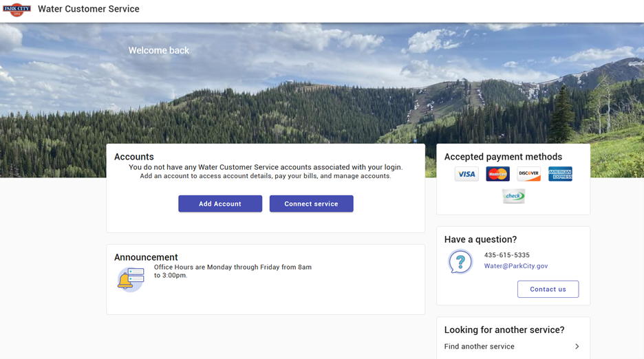The height and width of the screenshot is (359, 644).
Task: Click the Welcome back heading
Action: [x=159, y=50]
